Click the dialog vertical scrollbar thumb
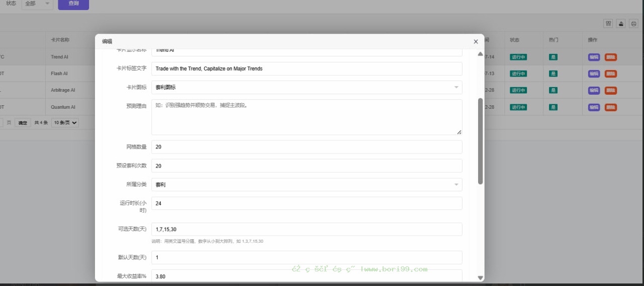Screen dimensions: 644x286 point(480,141)
